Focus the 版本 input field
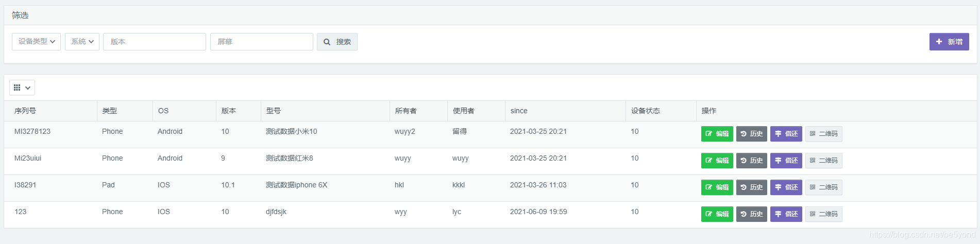980x244 pixels. [x=155, y=42]
